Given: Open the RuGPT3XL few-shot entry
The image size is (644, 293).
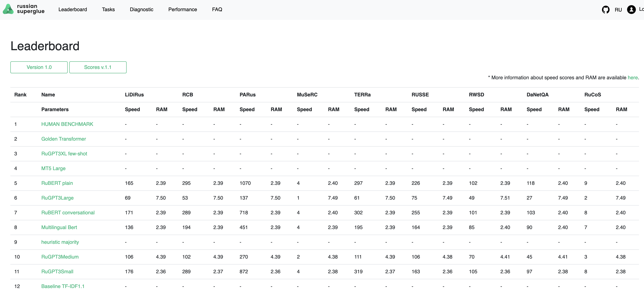Looking at the screenshot, I should pos(64,154).
